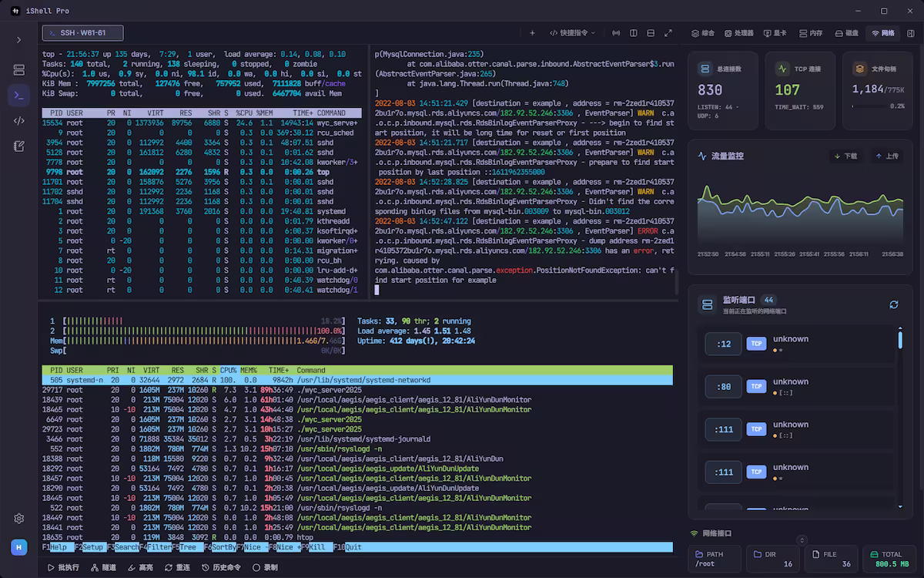Image resolution: width=924 pixels, height=578 pixels.
Task: Click the up-down expander above the file stats
Action: 802,540
